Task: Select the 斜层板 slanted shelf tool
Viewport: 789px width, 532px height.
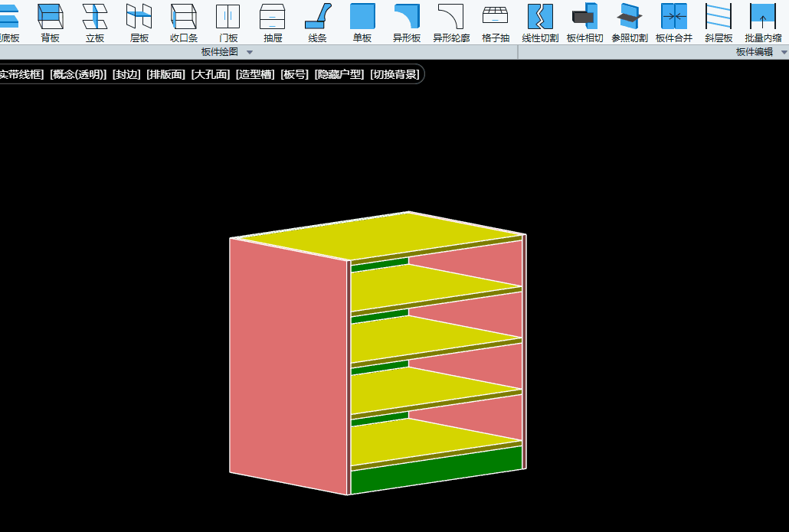Action: (718, 21)
